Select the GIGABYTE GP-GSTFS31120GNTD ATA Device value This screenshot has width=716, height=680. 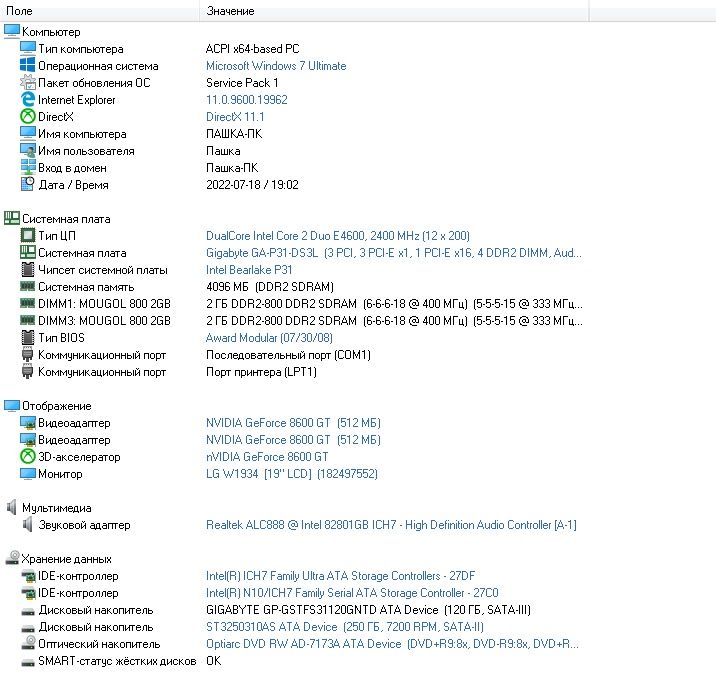point(368,610)
